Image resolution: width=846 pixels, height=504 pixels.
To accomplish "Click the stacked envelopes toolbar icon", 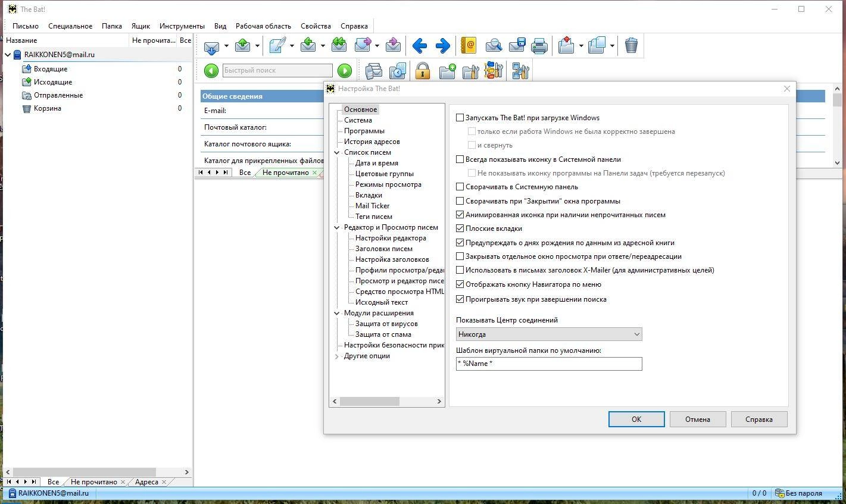I will 374,71.
